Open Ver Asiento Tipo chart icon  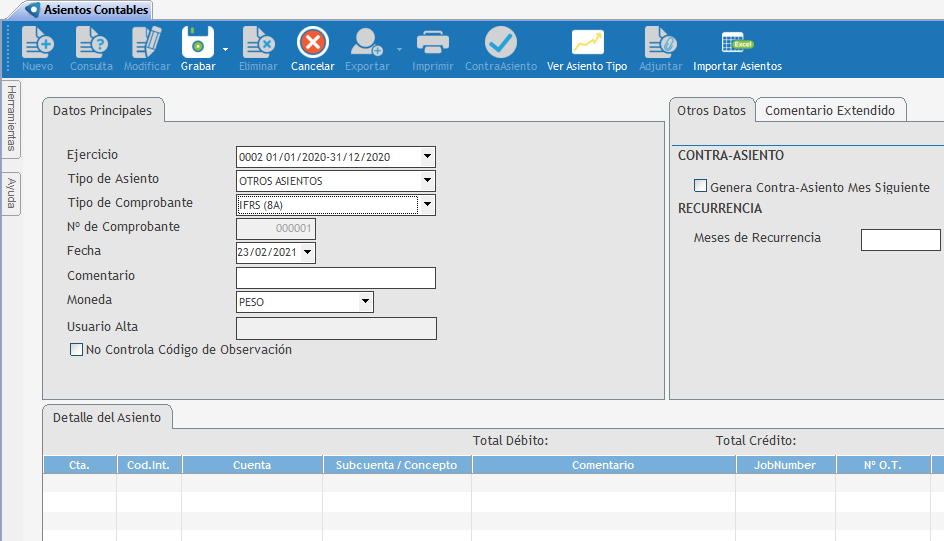(587, 43)
